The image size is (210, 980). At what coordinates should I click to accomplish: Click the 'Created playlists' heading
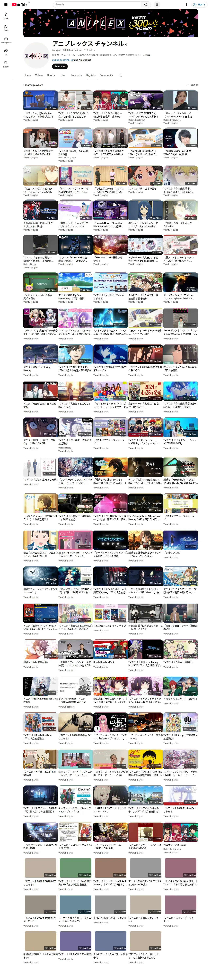[33, 85]
